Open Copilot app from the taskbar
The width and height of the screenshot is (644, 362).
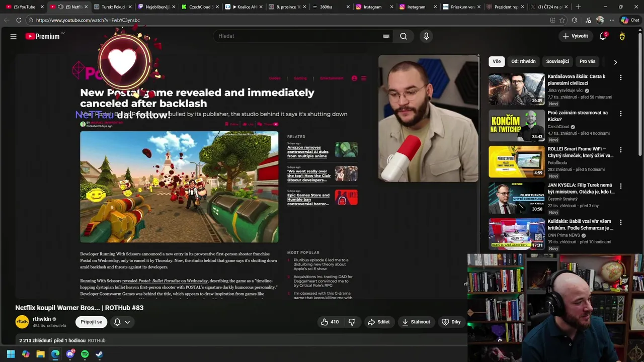tap(26, 354)
